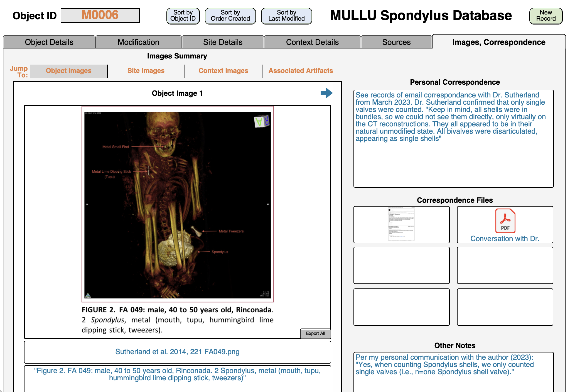Go to the Site Details tab

pos(223,42)
